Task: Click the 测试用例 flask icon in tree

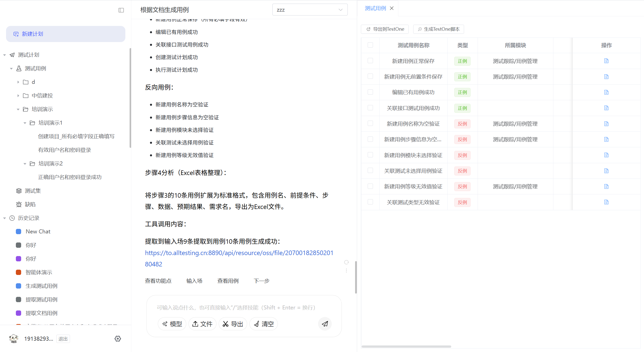Action: pyautogui.click(x=19, y=68)
